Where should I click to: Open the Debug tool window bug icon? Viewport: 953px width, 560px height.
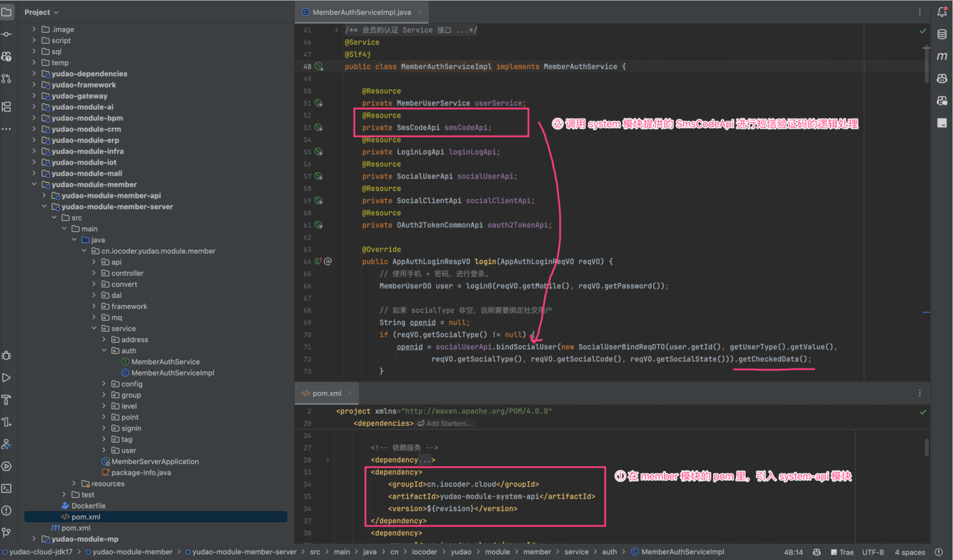click(7, 355)
